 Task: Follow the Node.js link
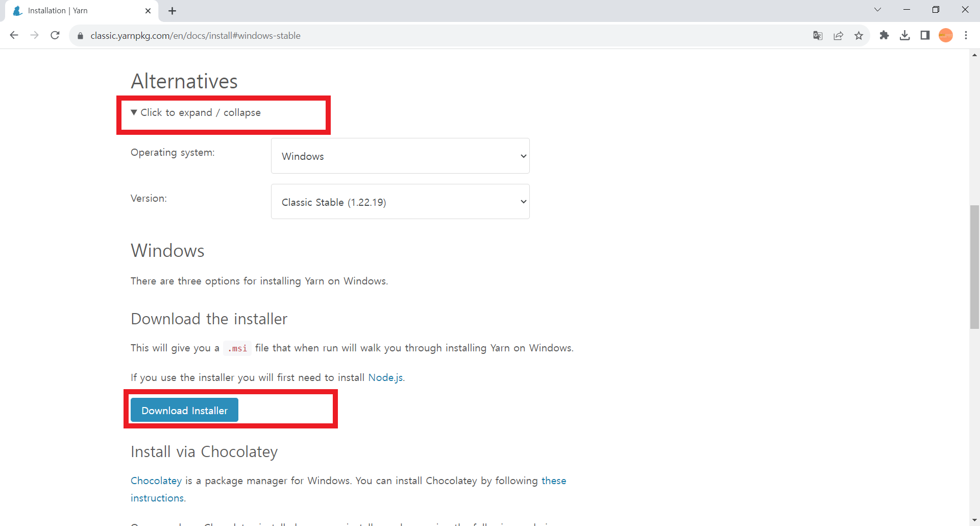tap(385, 377)
